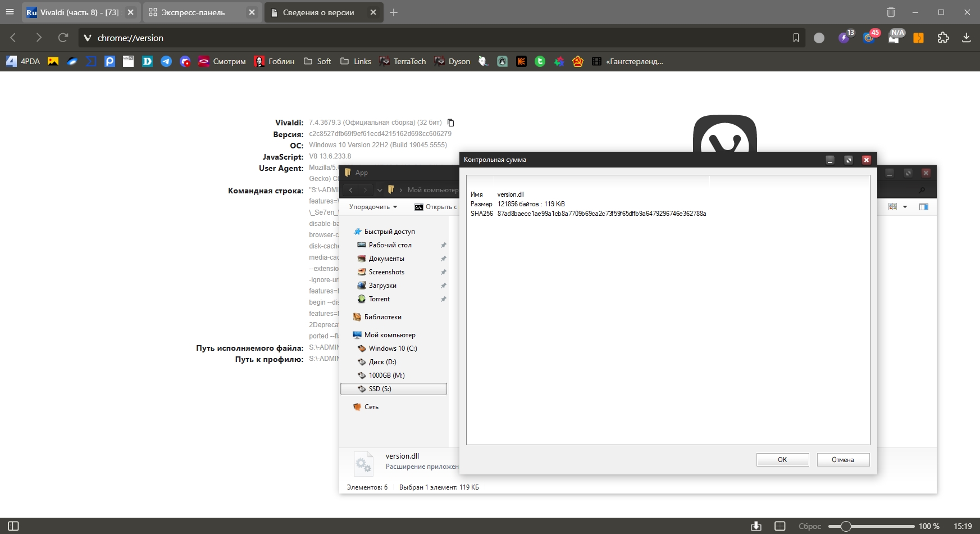Open the Extensions puzzle-piece menu
This screenshot has height=534, width=980.
943,38
